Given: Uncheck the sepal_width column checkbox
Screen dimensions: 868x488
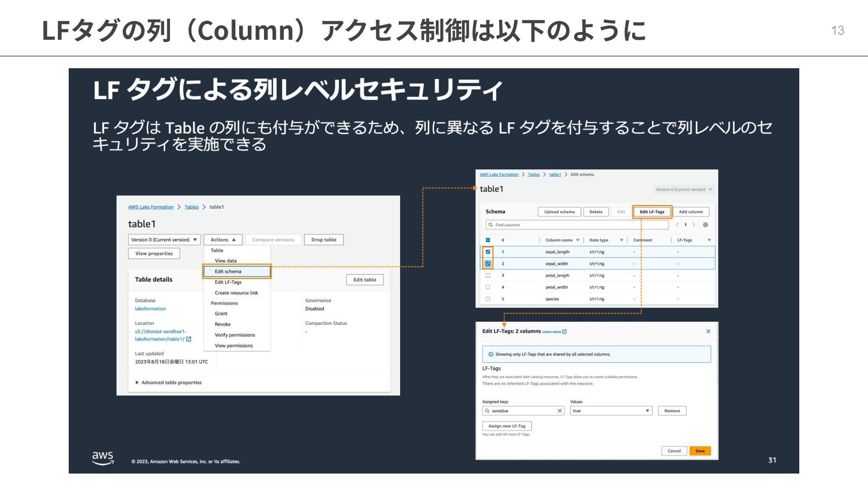Looking at the screenshot, I should (488, 264).
